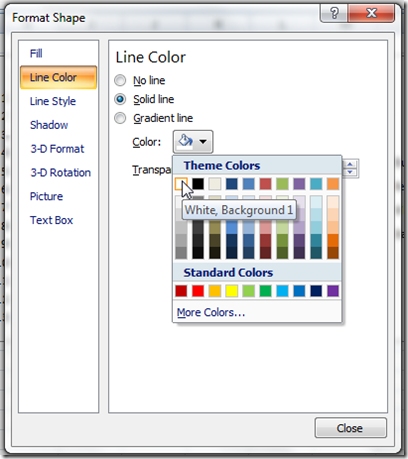Viewport: 408px width, 459px height.
Task: Open the Fill category
Action: (36, 53)
